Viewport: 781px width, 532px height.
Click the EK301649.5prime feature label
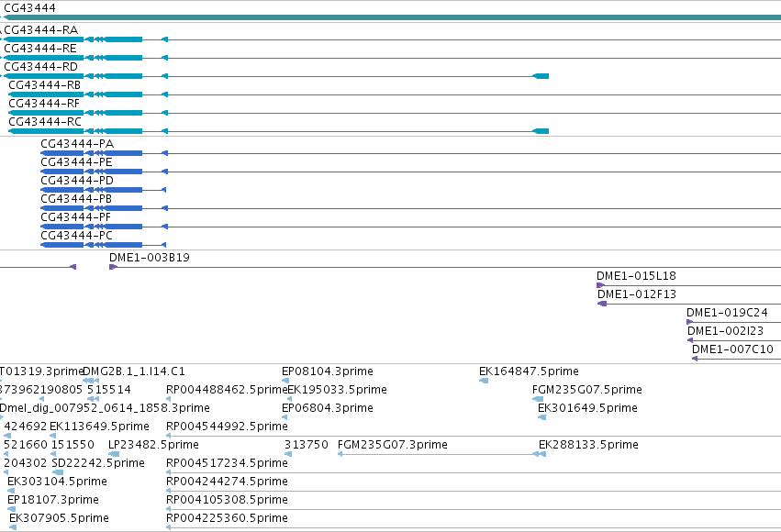587,408
